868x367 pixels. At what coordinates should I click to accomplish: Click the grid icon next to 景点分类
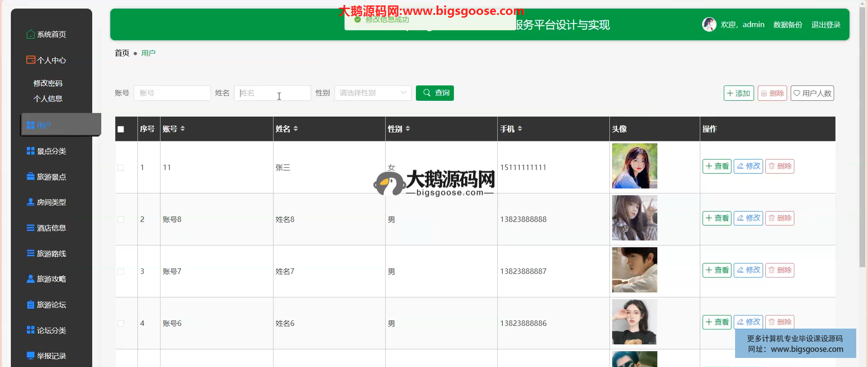(x=30, y=151)
